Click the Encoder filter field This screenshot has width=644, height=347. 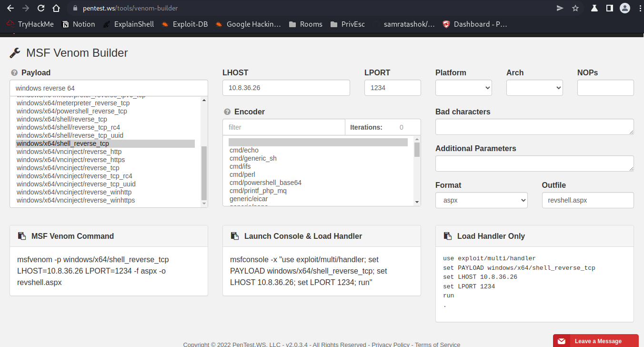point(284,127)
